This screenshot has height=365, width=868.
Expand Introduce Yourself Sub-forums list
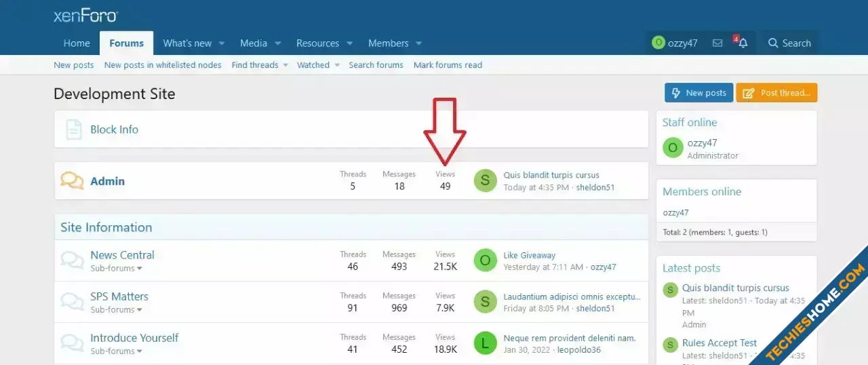(117, 351)
